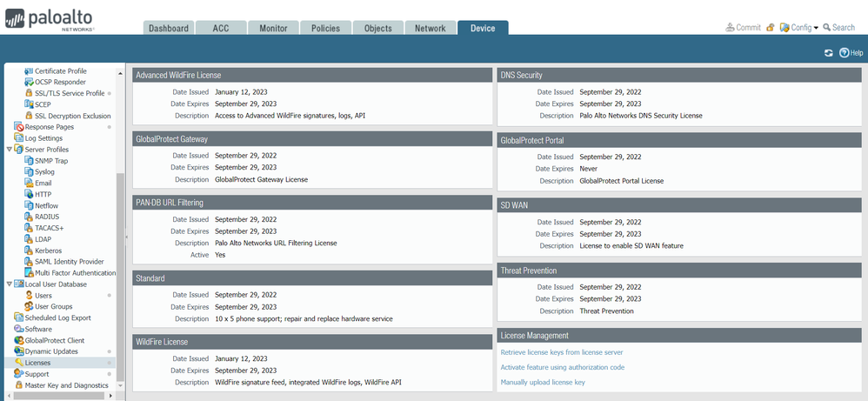Open the Config dropdown menu
This screenshot has width=868, height=401.
[798, 27]
